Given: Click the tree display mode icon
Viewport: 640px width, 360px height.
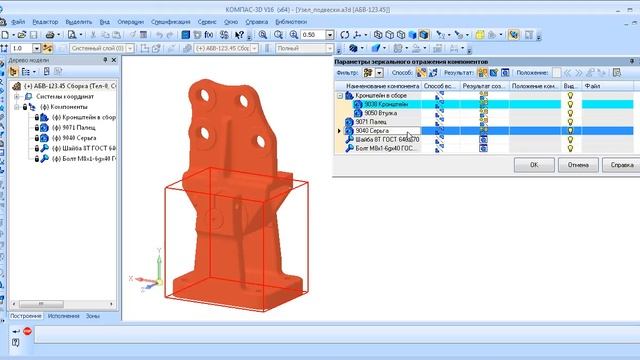Looking at the screenshot, I should (x=13, y=72).
